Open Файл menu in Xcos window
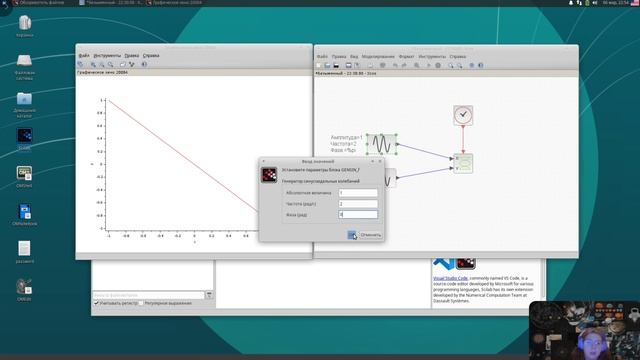Screen dimensions: 640x360 click(x=322, y=57)
